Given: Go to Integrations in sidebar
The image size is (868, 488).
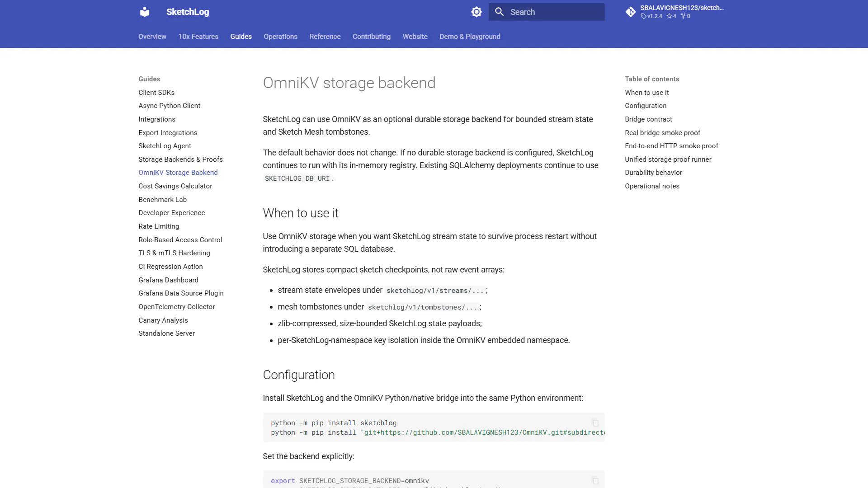Looking at the screenshot, I should pos(157,119).
